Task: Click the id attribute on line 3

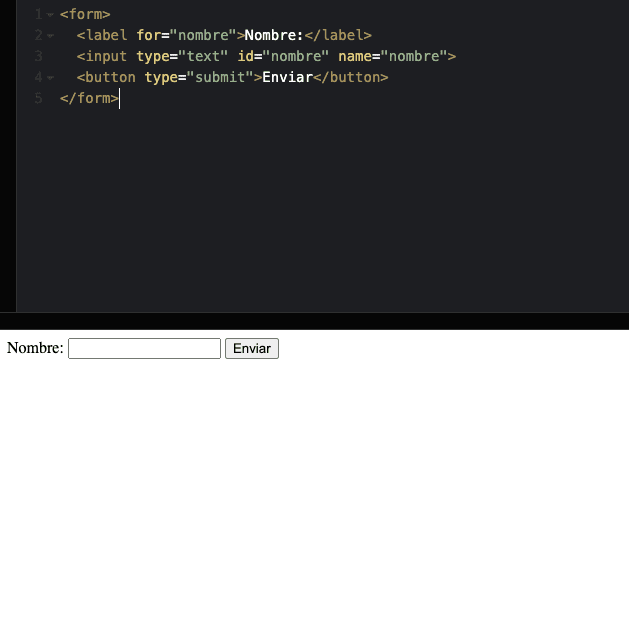Action: tap(245, 56)
